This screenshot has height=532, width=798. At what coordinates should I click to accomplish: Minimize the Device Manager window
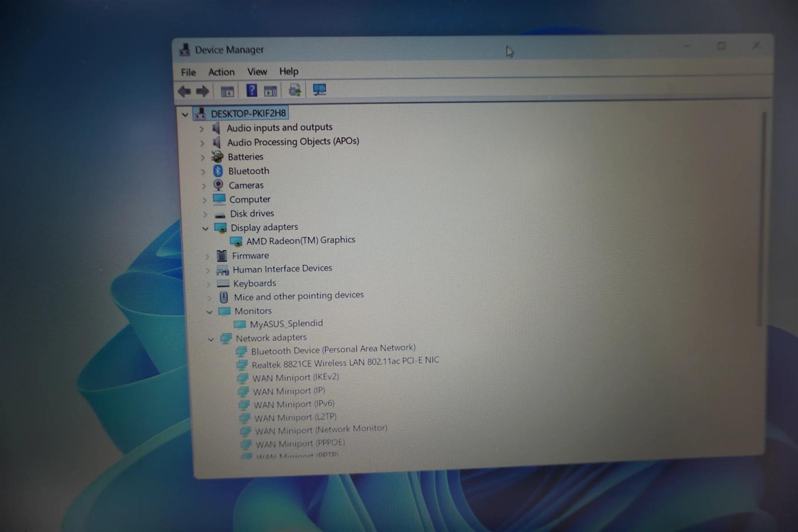click(687, 46)
